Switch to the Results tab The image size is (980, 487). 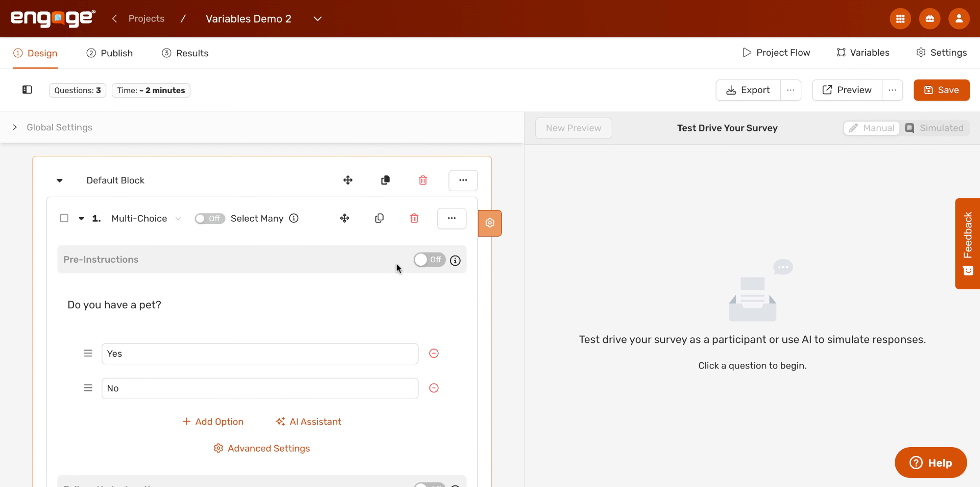[185, 53]
